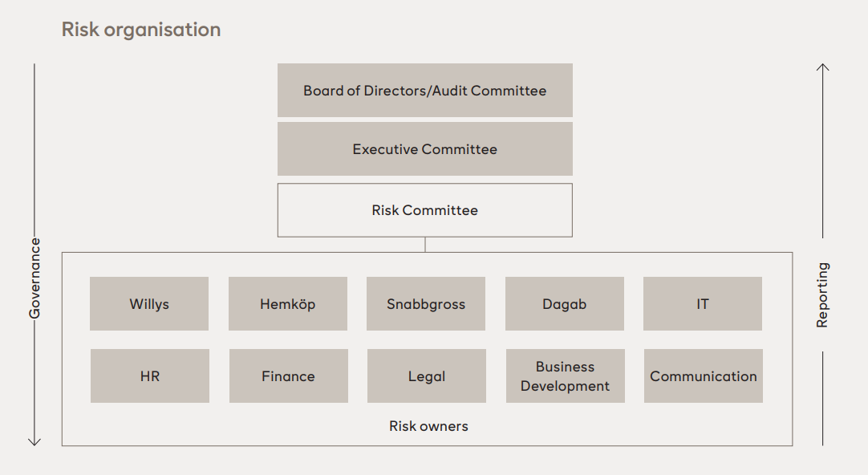Screen dimensions: 868x475
Task: Click the Business Development box
Action: 566,376
